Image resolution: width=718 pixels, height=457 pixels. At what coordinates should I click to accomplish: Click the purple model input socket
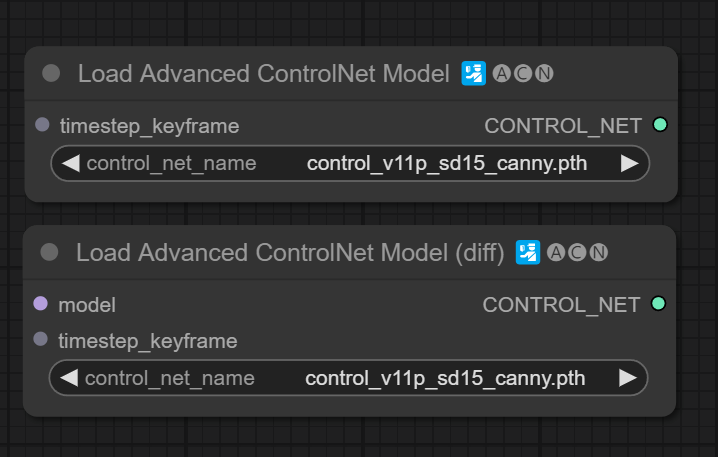coord(41,304)
